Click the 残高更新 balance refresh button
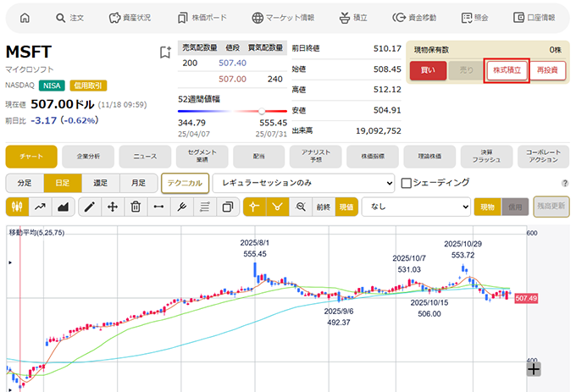 tap(551, 207)
